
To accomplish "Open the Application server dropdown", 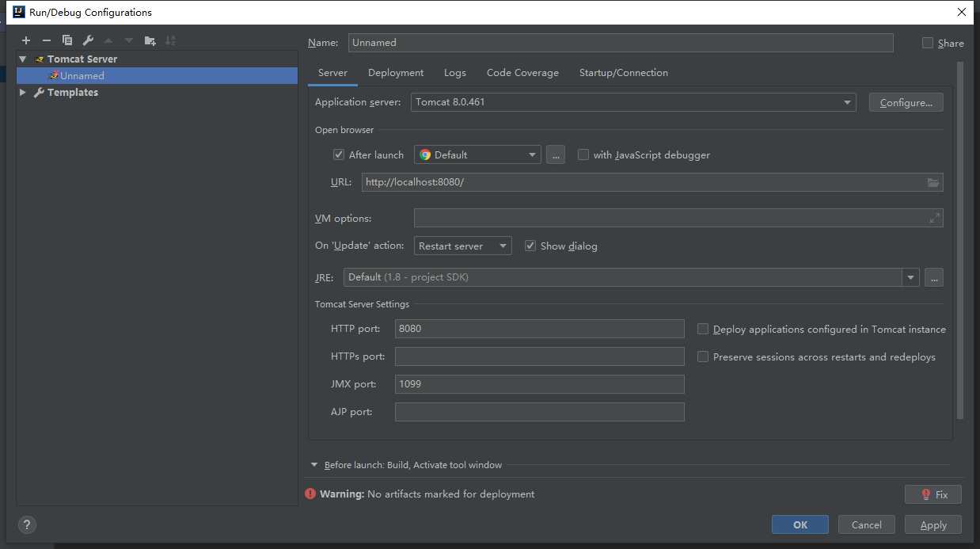I will pos(632,102).
